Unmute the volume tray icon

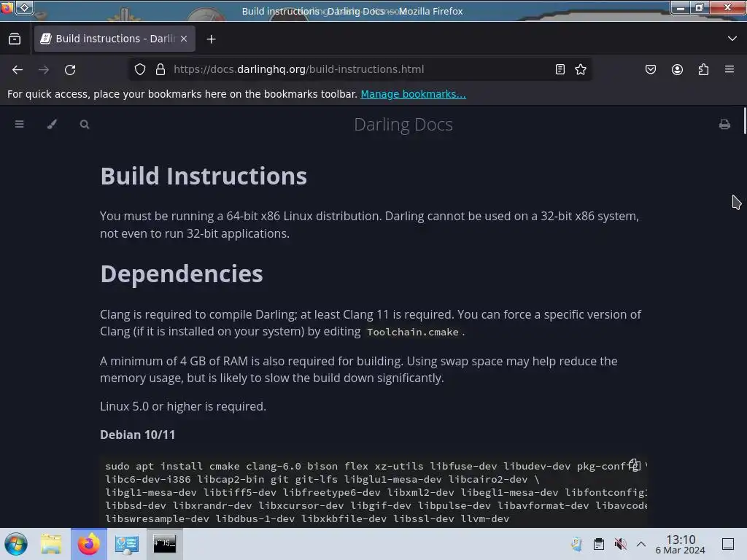tap(620, 544)
